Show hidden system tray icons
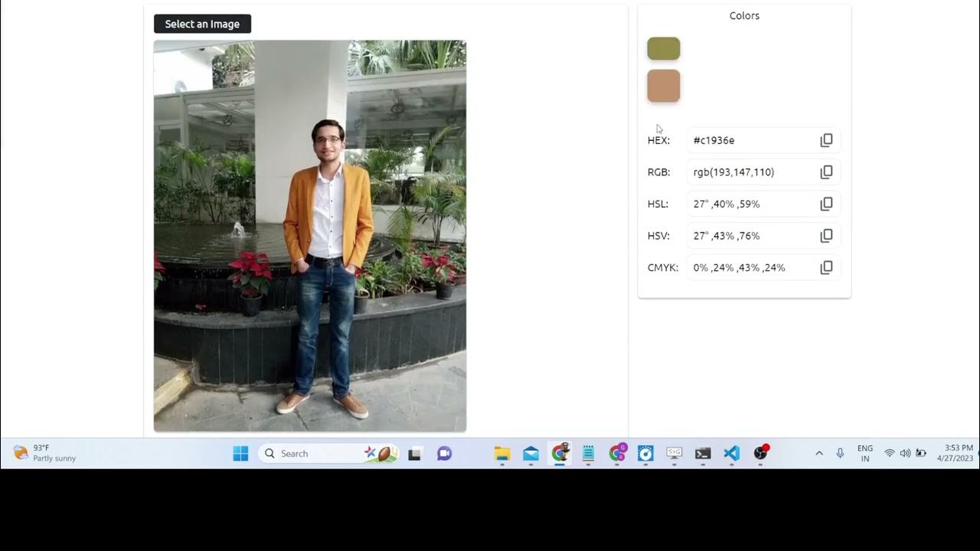This screenshot has width=980, height=551. [819, 454]
